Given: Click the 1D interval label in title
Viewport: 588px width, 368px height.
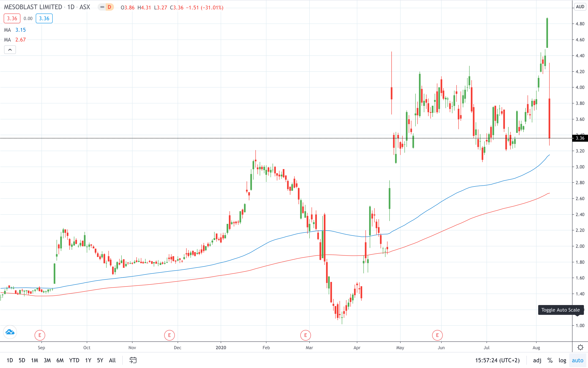Looking at the screenshot, I should [x=71, y=7].
